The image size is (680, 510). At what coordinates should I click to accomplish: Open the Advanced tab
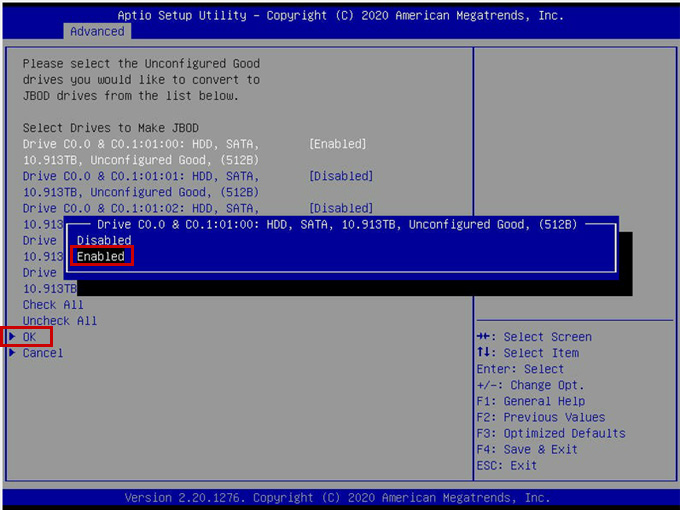97,31
